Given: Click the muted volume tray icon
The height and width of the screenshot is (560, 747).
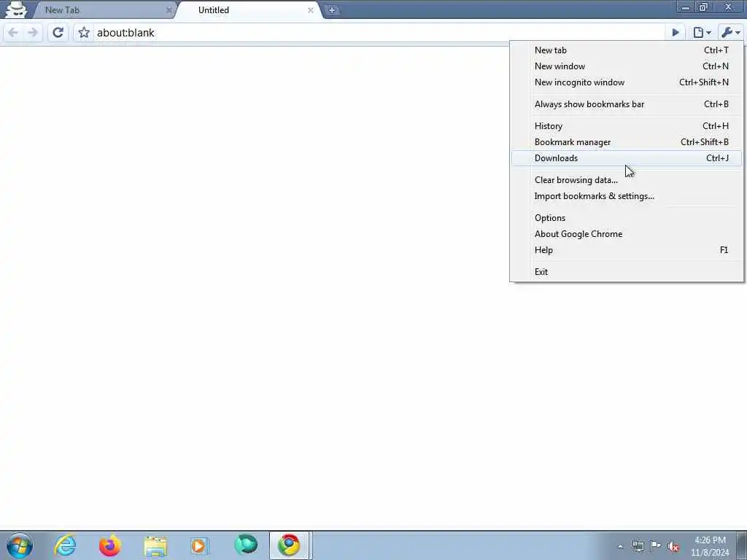Looking at the screenshot, I should click(673, 547).
